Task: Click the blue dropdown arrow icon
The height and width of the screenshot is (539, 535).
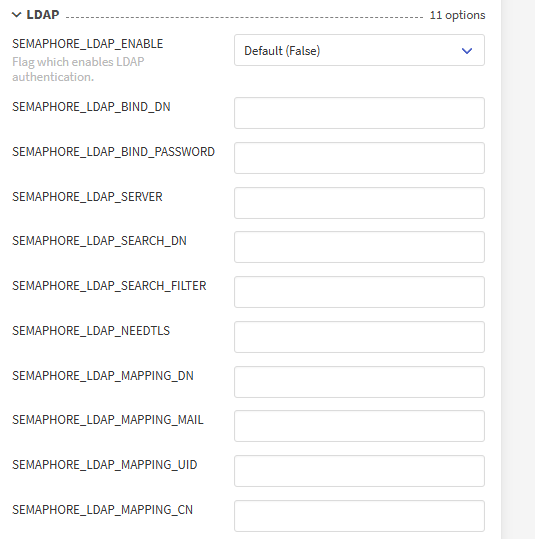Action: tap(467, 51)
